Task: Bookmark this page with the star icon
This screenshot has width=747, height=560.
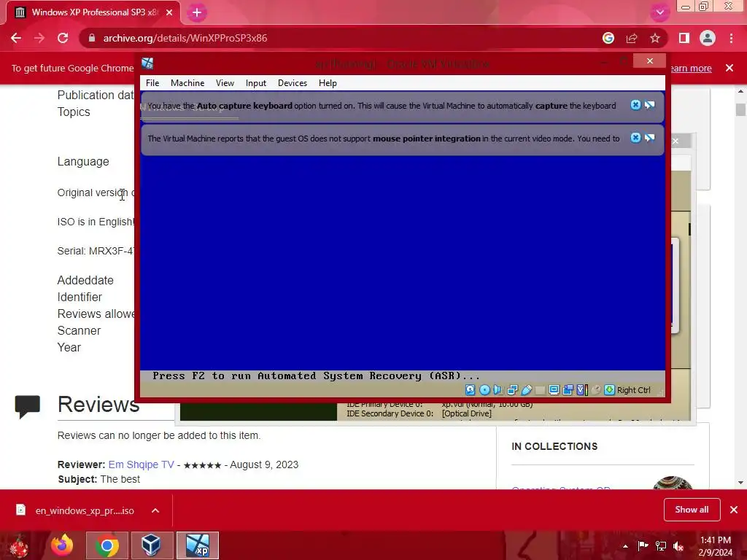Action: [x=655, y=38]
